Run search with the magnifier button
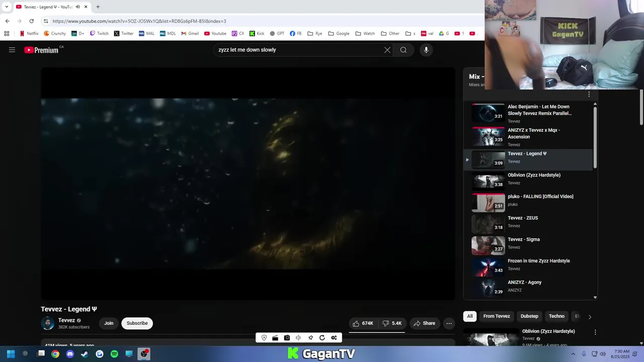Screen dimensions: 644x362 click(404, 50)
